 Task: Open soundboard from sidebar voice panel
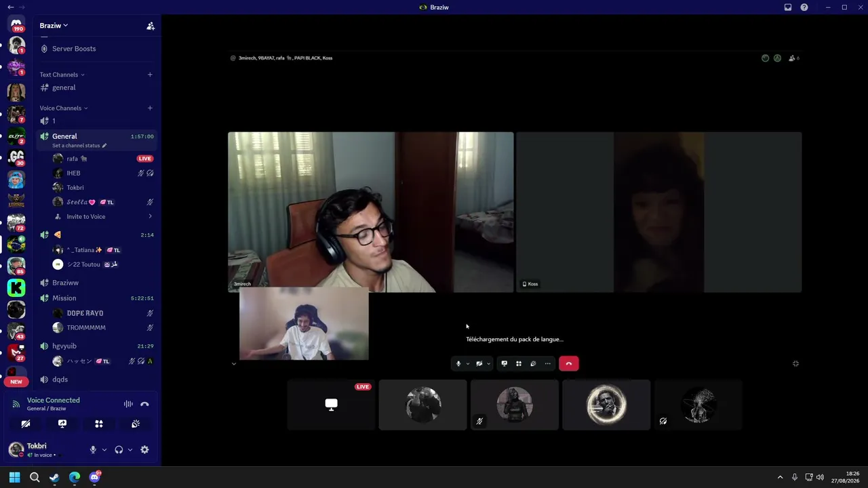[136, 424]
